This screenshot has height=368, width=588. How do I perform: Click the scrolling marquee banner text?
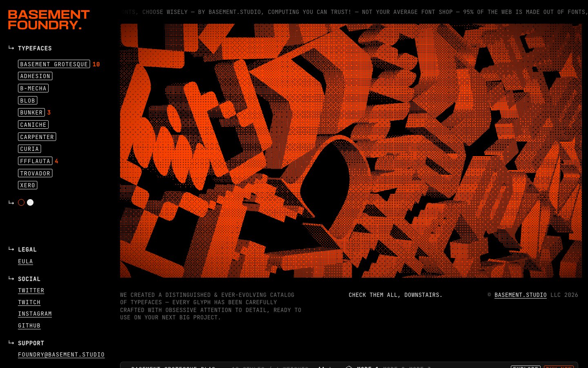coord(354,12)
